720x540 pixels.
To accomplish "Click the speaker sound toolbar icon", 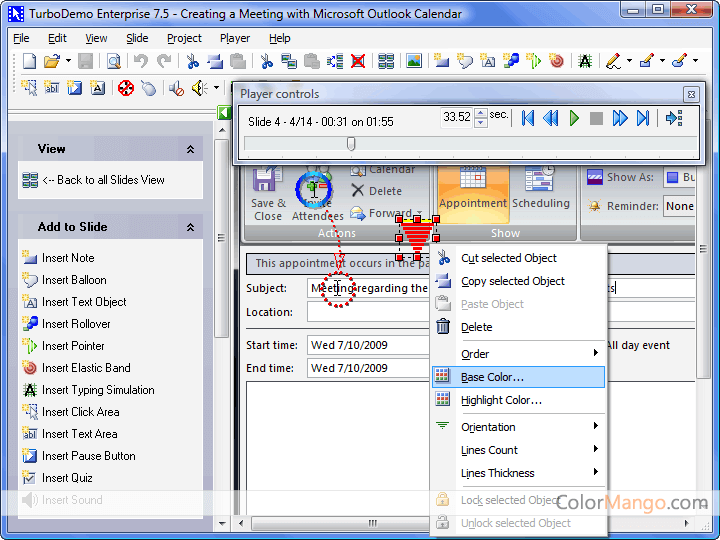I will point(200,88).
